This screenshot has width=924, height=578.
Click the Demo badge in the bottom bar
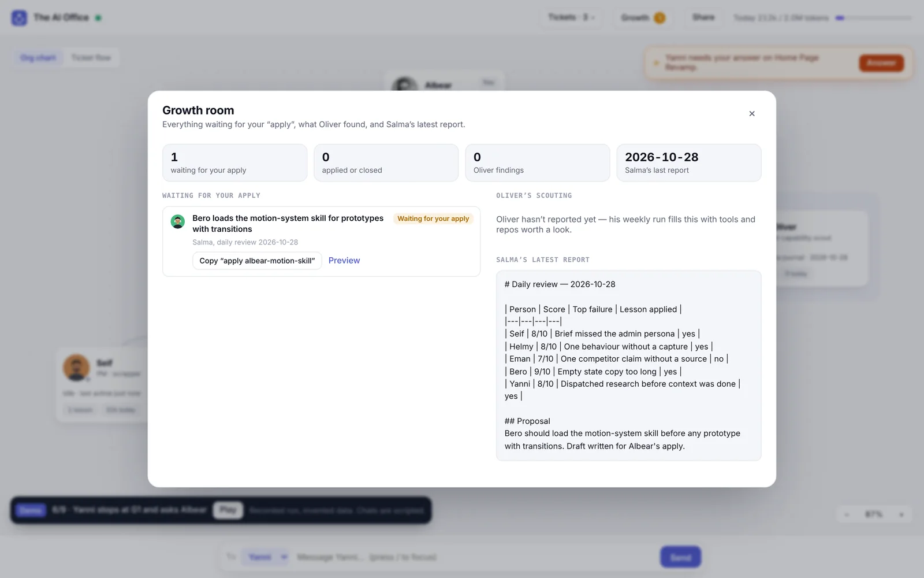coord(31,510)
